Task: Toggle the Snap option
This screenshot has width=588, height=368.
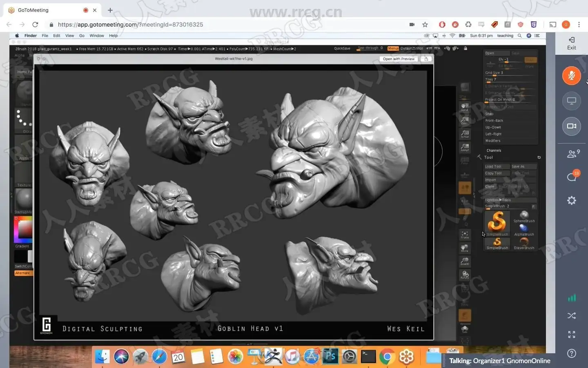Action: point(489,114)
